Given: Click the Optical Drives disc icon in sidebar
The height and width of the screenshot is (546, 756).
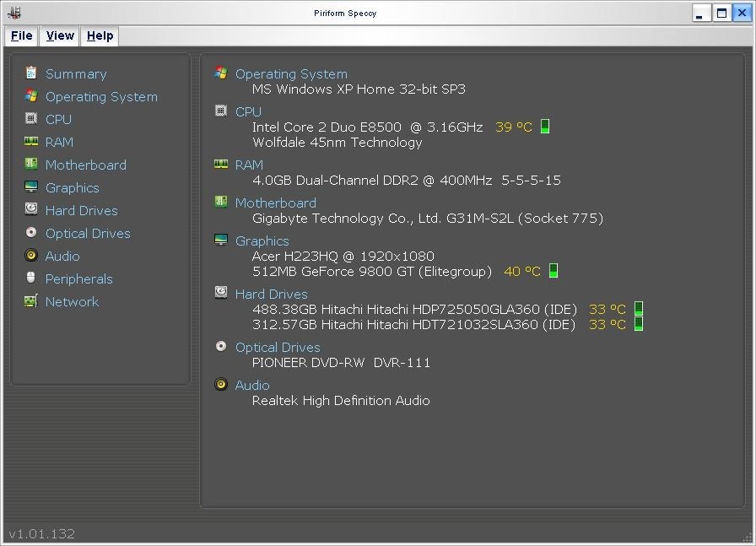Looking at the screenshot, I should pos(31,232).
